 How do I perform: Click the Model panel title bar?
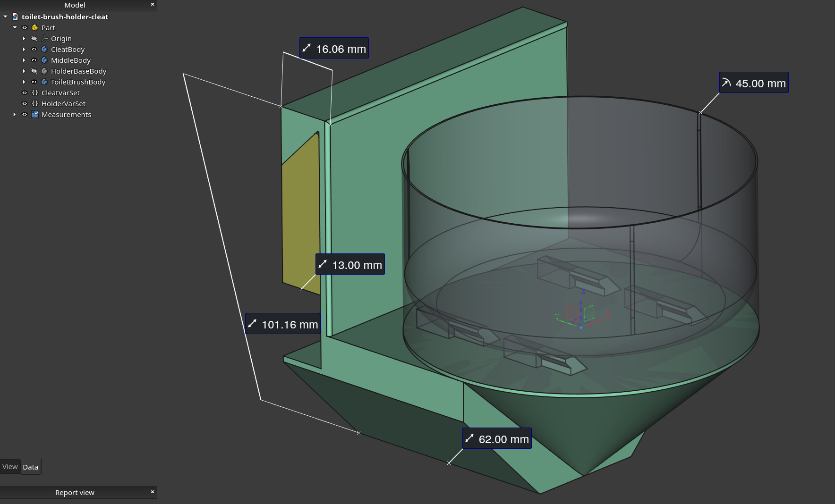click(75, 5)
